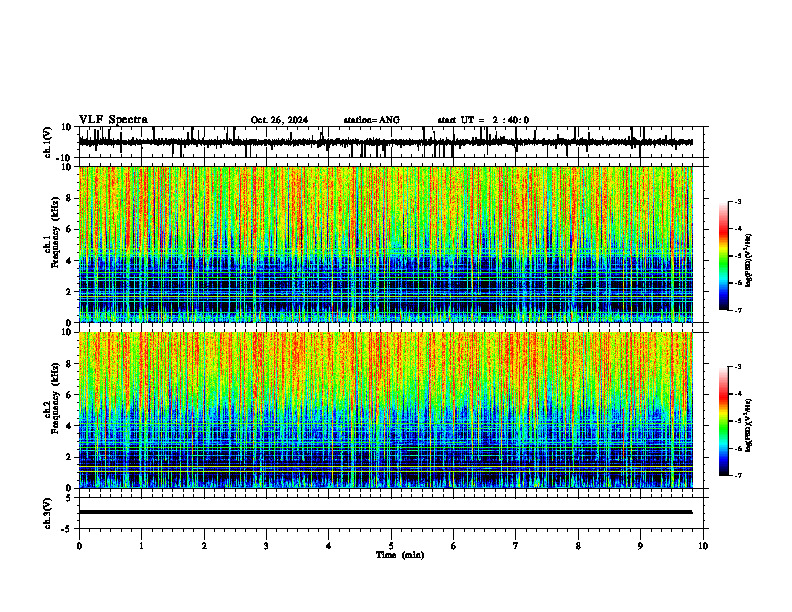Image resolution: width=792 pixels, height=612 pixels.
Task: Click the 0 tick label on Time axis
Action: pyautogui.click(x=79, y=546)
